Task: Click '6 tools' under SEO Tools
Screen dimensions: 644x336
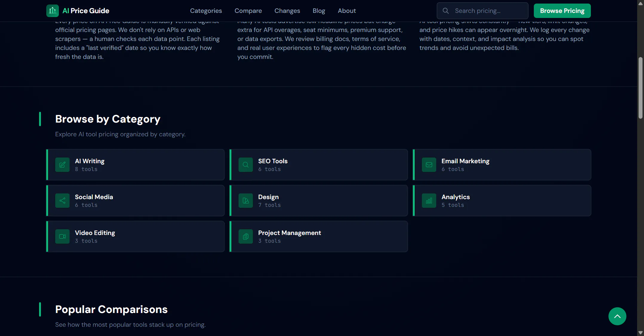Action: coord(270,169)
